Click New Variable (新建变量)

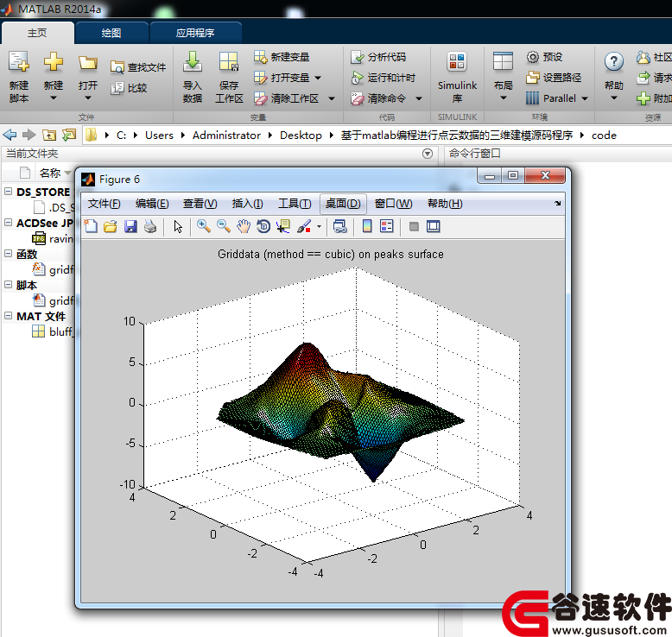click(x=282, y=57)
